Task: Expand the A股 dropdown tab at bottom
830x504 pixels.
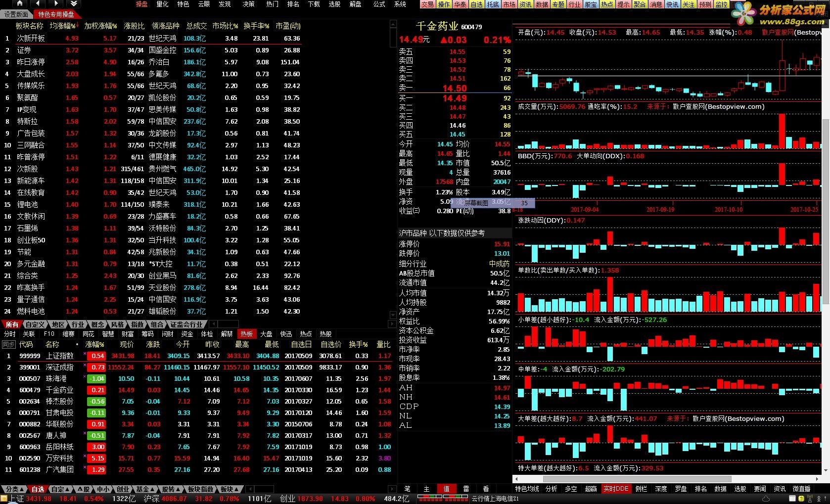Action: [x=84, y=489]
